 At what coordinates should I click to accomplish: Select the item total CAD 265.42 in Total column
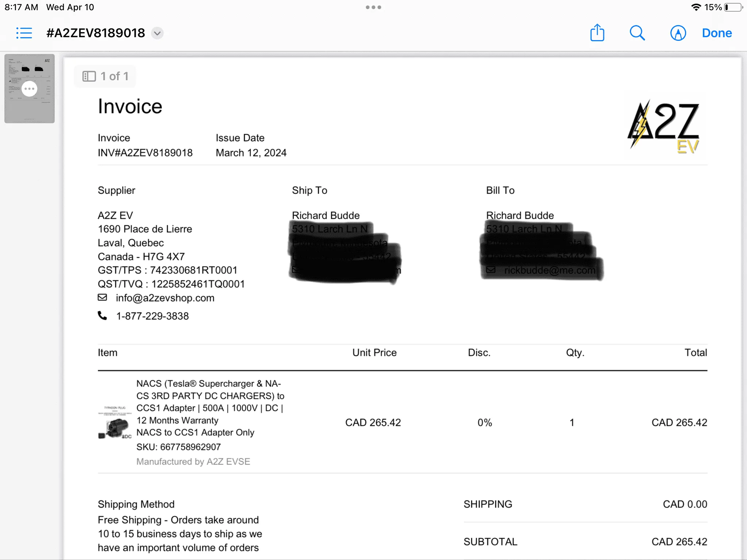(680, 423)
